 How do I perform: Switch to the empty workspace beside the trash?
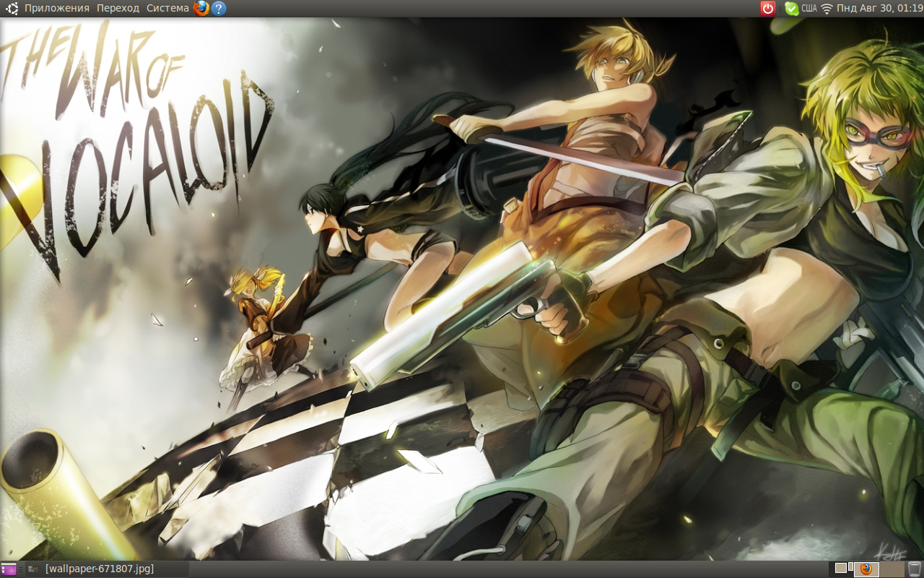pyautogui.click(x=892, y=569)
